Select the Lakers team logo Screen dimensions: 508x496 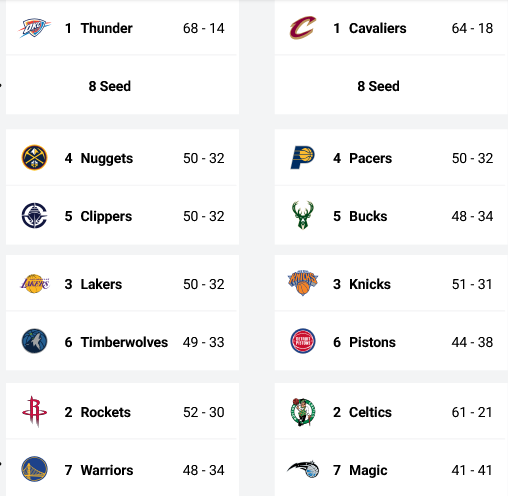(35, 284)
